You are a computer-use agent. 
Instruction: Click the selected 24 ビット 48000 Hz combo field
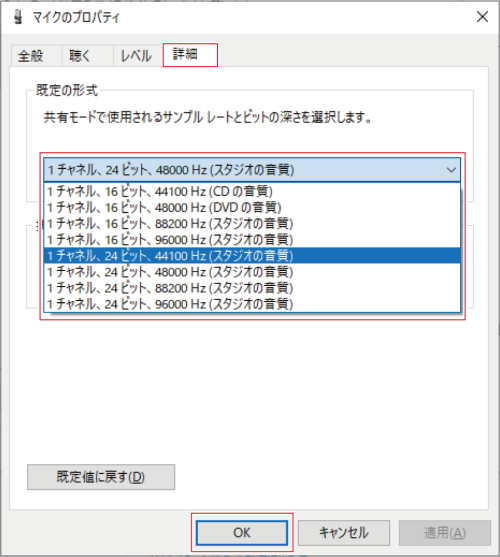click(252, 170)
